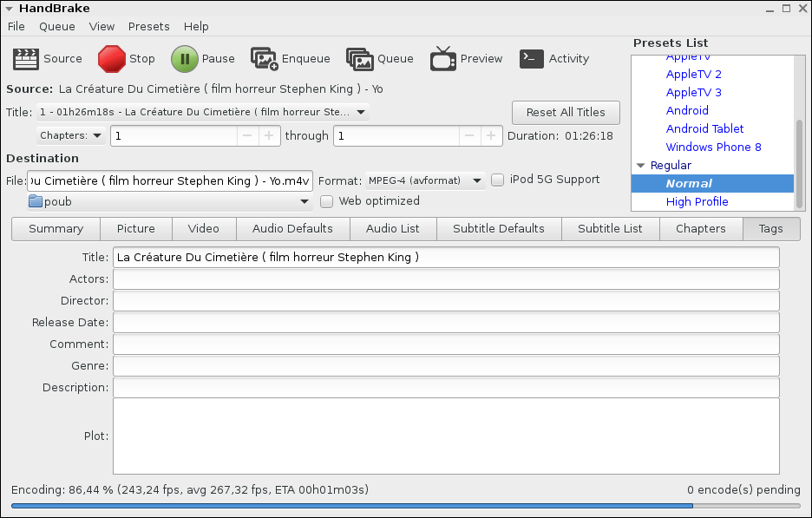Click the Presets List scrollbar
This screenshot has width=812, height=518.
pos(800,163)
